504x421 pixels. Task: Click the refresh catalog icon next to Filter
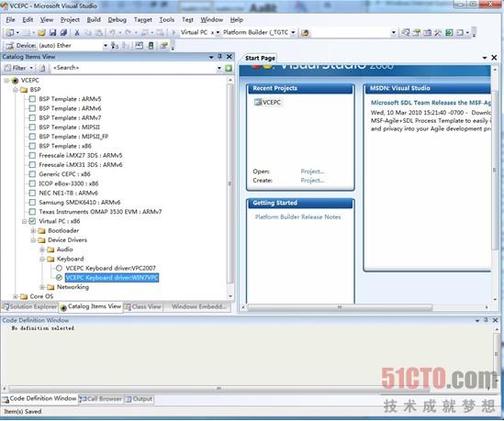coord(42,68)
